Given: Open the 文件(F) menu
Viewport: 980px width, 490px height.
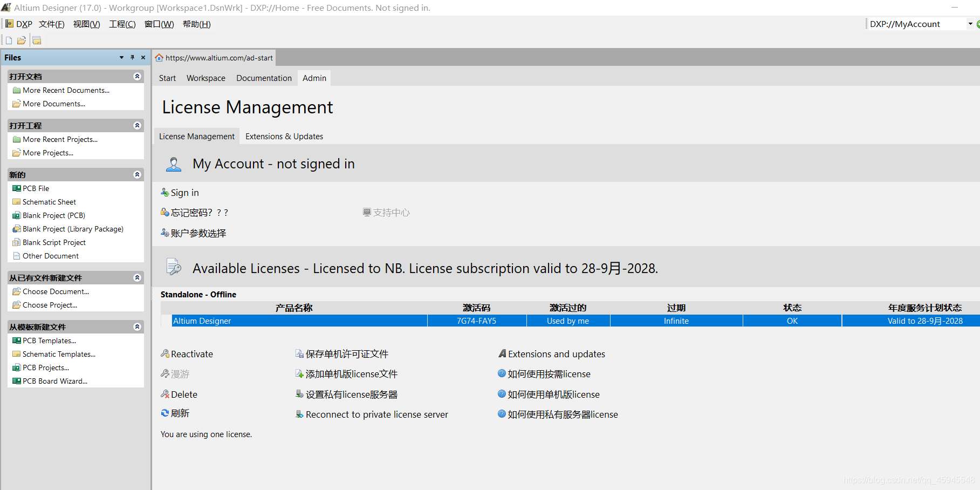Looking at the screenshot, I should pyautogui.click(x=51, y=24).
